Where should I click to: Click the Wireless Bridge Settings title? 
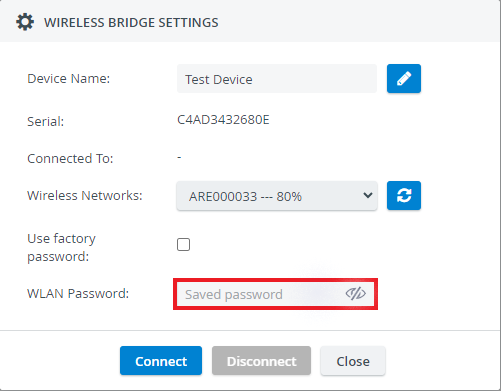coord(131,23)
